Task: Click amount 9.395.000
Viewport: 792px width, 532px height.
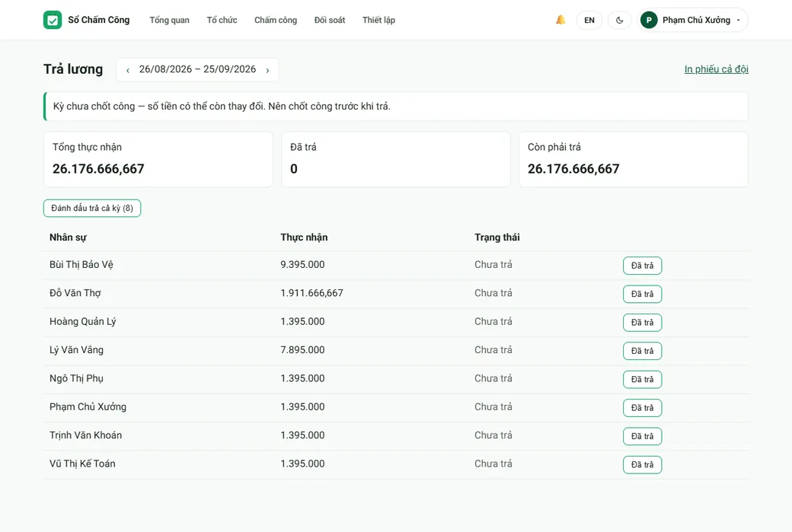Action: [x=302, y=265]
